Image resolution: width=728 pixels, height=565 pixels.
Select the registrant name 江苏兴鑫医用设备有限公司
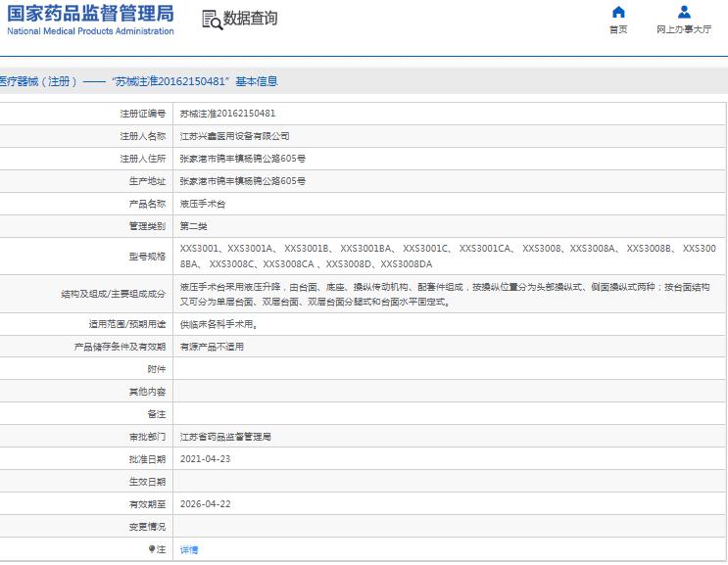click(x=234, y=136)
